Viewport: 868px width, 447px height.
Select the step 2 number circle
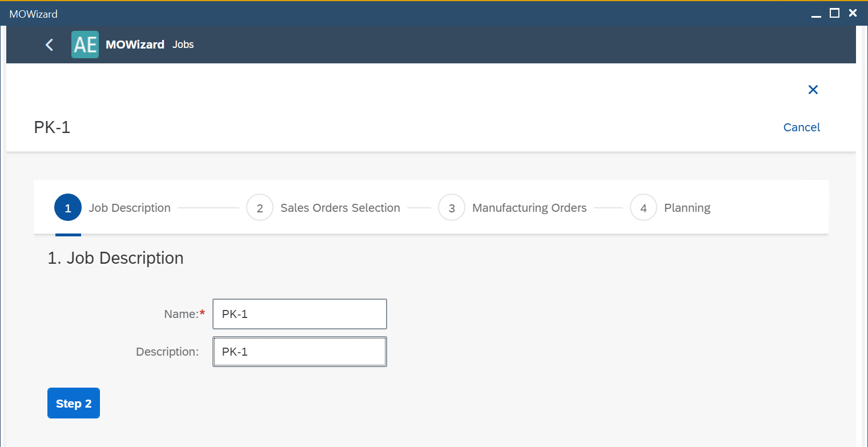coord(260,208)
